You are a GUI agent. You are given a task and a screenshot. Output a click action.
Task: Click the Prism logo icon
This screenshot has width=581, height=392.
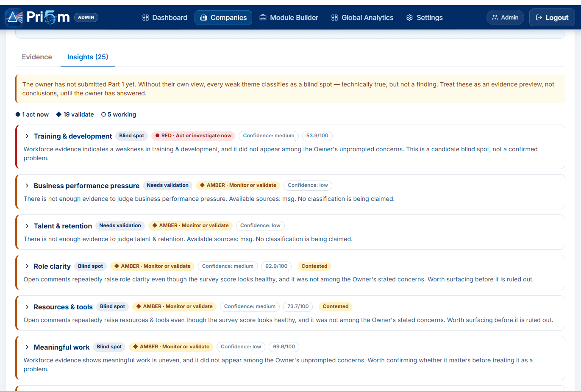(14, 17)
